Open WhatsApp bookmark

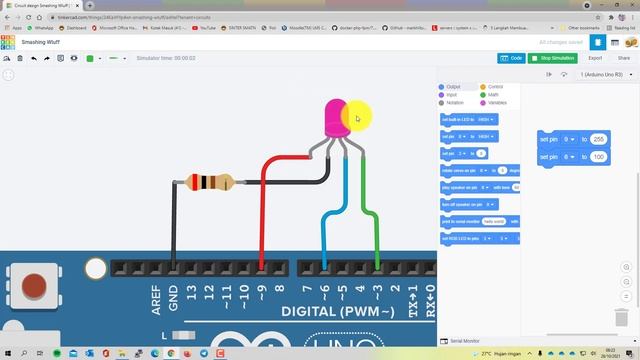[40, 28]
